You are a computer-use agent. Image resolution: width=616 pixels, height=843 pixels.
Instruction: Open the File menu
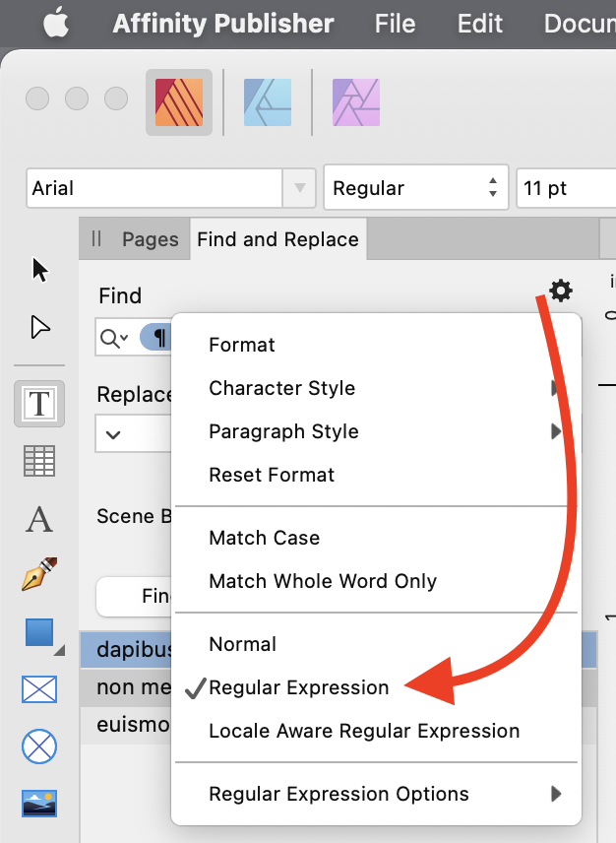coord(395,23)
